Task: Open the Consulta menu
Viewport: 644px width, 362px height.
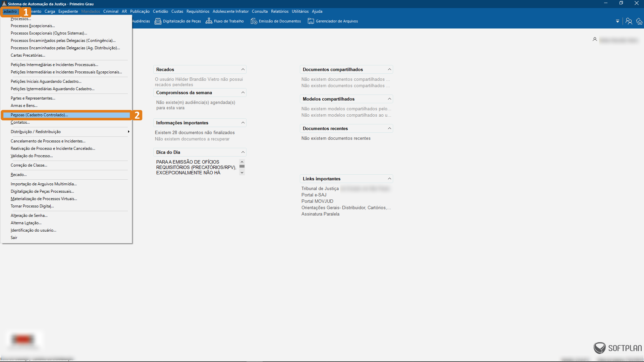Action: (x=260, y=11)
